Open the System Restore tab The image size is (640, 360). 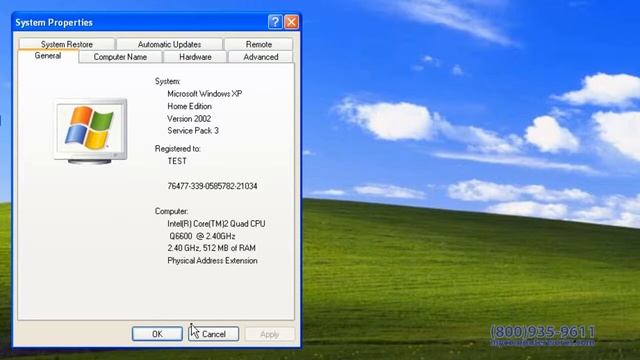[x=67, y=44]
